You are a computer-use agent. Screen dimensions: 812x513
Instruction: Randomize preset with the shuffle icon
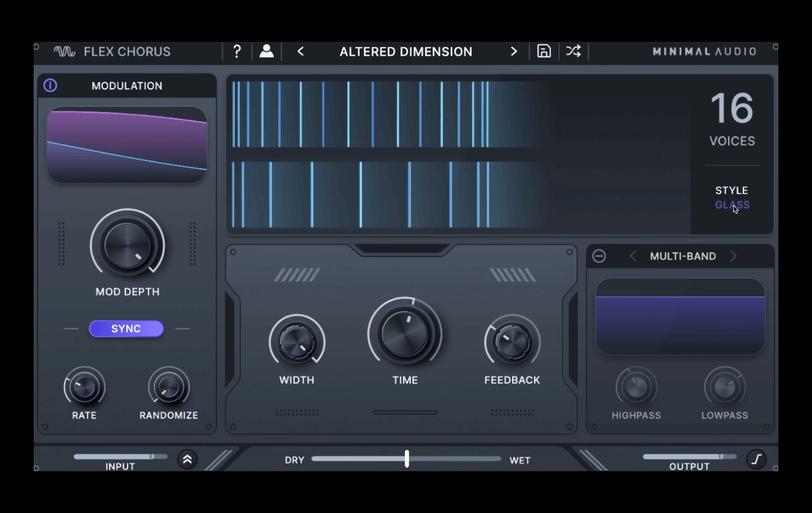(573, 51)
